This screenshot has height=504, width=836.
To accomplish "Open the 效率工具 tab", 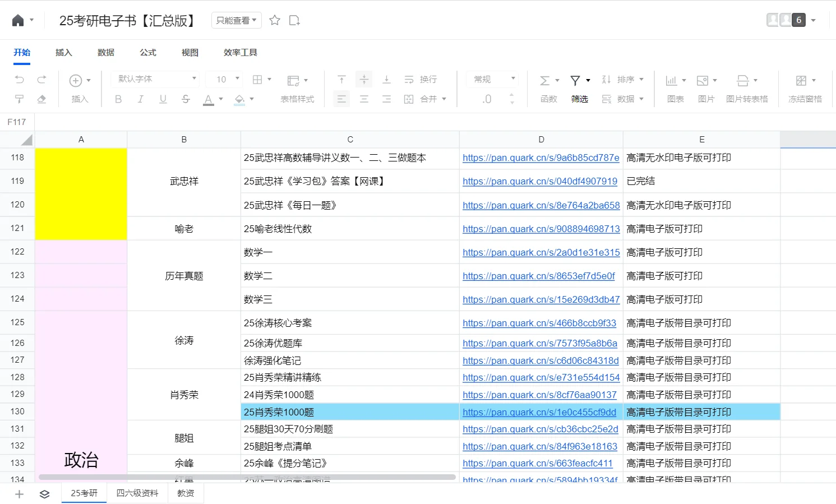I will coord(241,52).
